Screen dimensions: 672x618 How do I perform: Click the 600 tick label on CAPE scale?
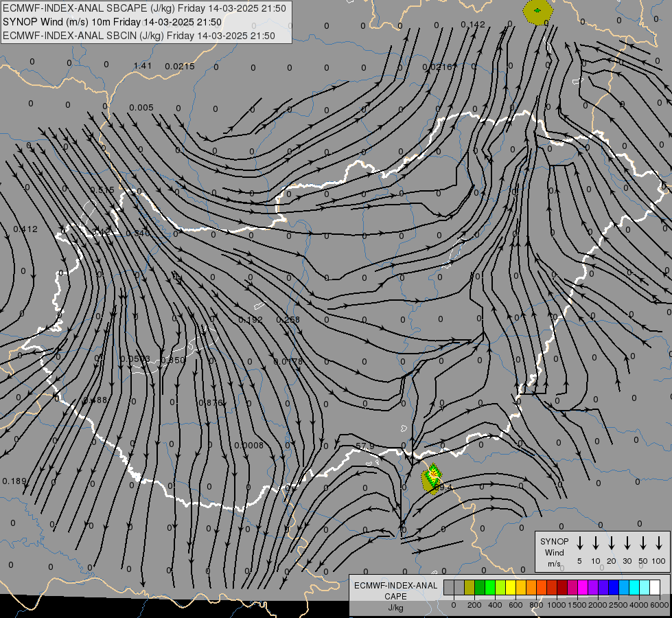coord(515,605)
